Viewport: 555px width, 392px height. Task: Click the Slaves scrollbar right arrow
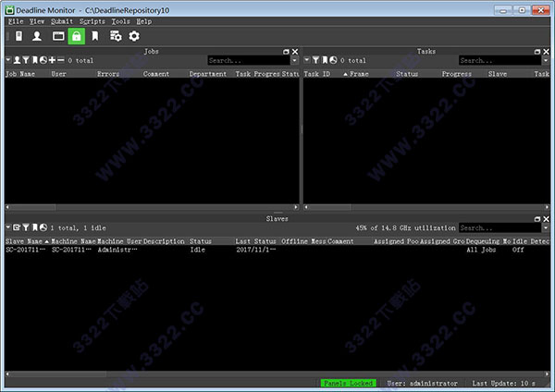click(547, 374)
